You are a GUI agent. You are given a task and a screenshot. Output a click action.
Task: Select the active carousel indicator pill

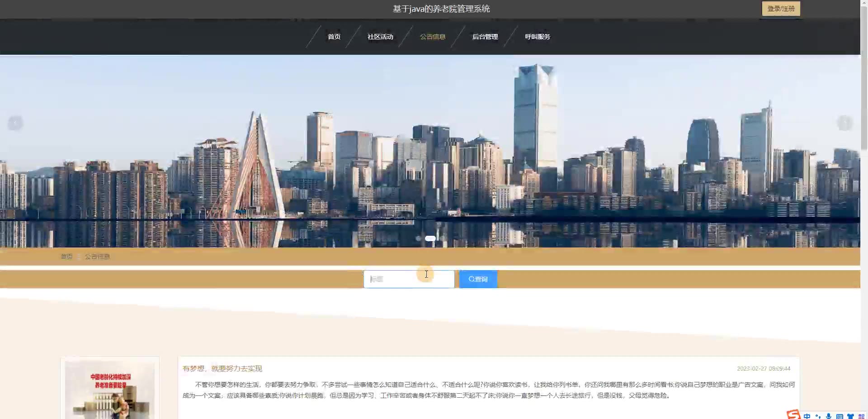pyautogui.click(x=430, y=238)
